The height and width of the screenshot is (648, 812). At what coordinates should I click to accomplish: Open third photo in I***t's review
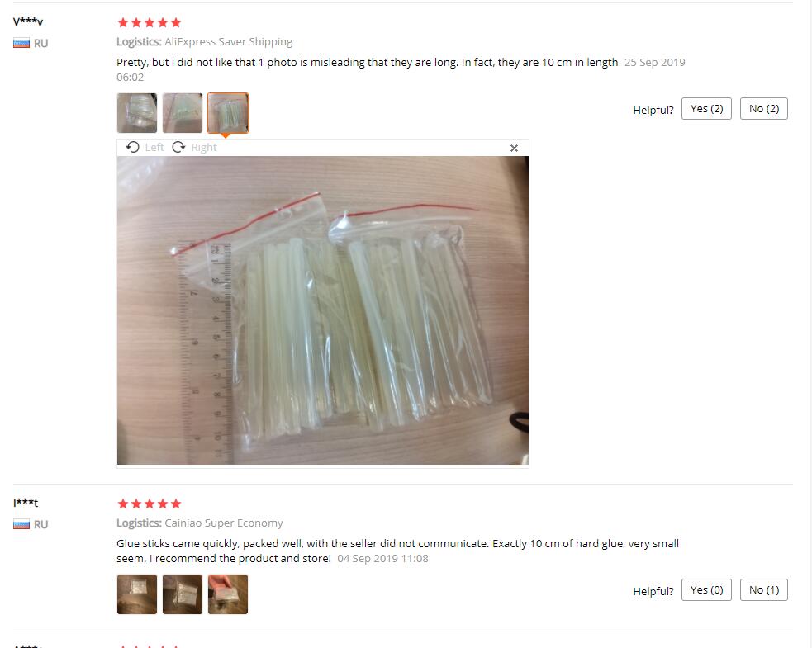(228, 594)
